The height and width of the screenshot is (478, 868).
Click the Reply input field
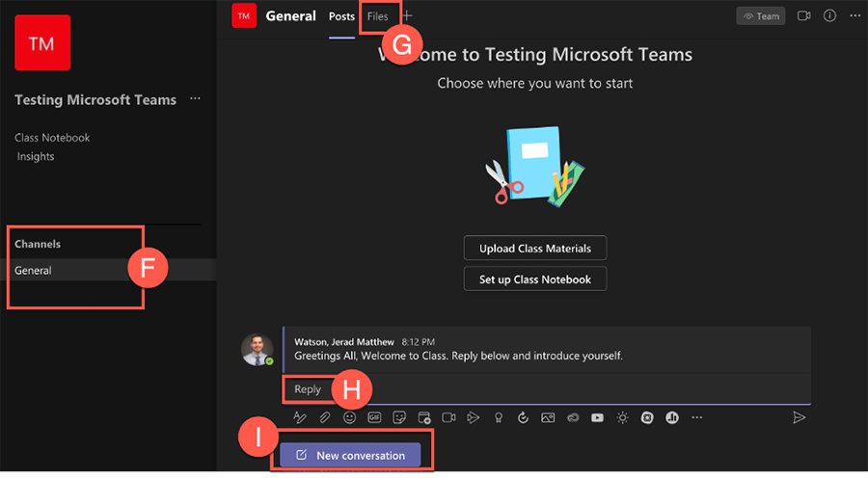click(540, 389)
